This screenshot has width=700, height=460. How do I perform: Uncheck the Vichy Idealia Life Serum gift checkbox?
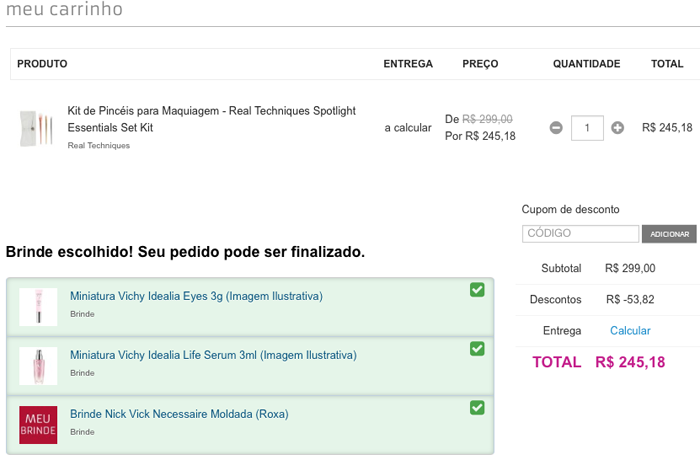pos(477,349)
